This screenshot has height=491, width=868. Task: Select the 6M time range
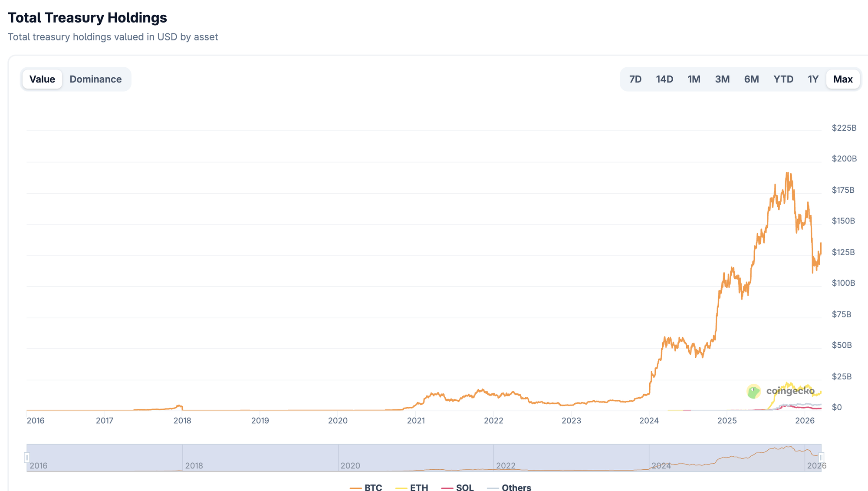click(x=752, y=79)
